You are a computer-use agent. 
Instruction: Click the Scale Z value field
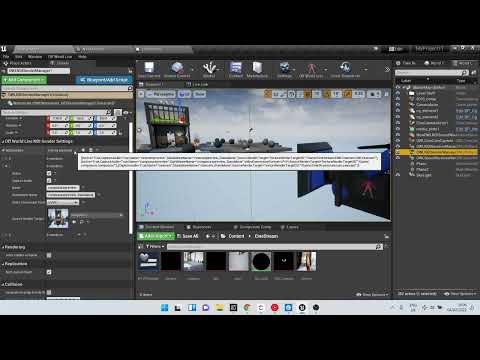coord(105,132)
